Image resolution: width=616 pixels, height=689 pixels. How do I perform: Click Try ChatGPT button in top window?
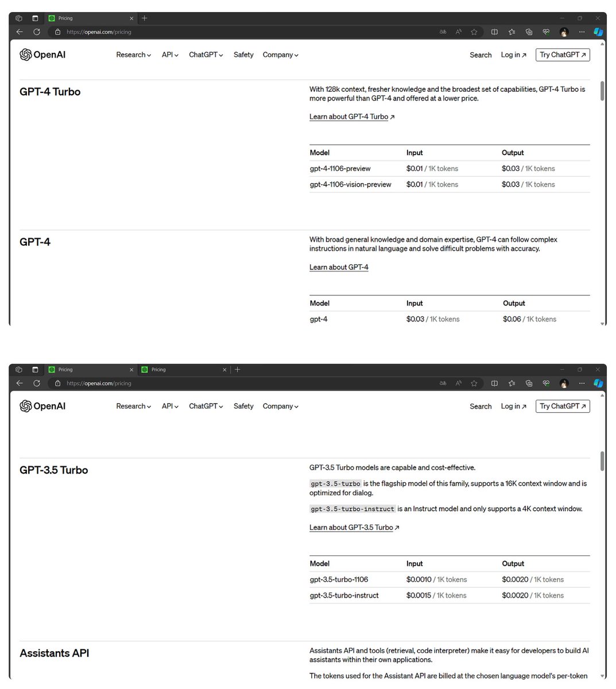[x=563, y=55]
